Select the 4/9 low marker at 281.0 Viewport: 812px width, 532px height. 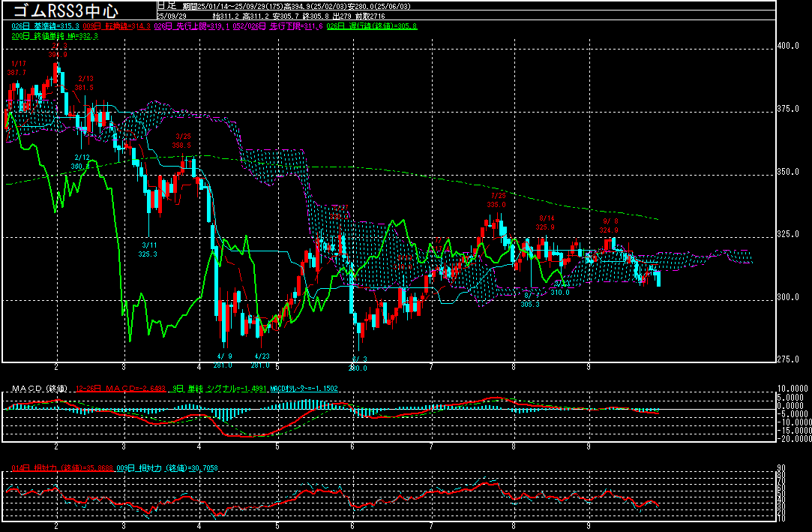pyautogui.click(x=224, y=360)
